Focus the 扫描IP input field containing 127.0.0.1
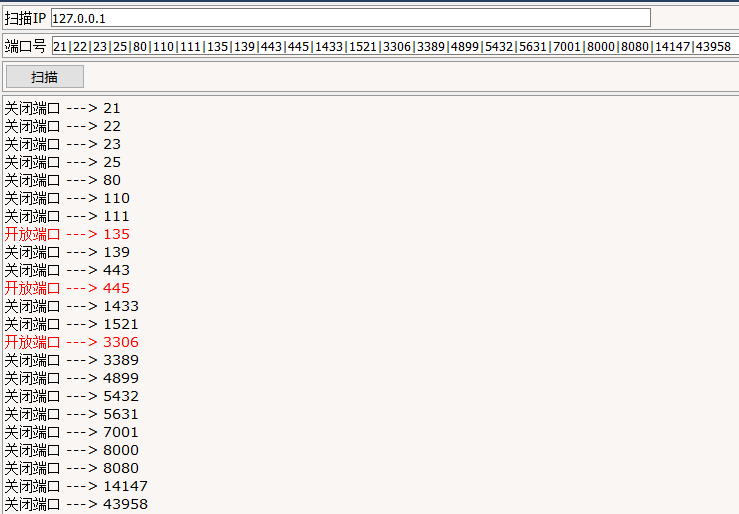Image resolution: width=739 pixels, height=514 pixels. tap(350, 18)
